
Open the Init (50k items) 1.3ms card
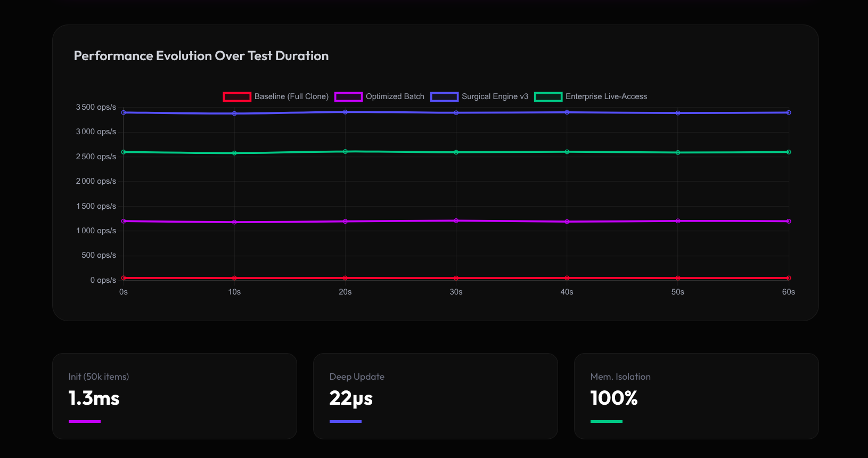click(174, 396)
